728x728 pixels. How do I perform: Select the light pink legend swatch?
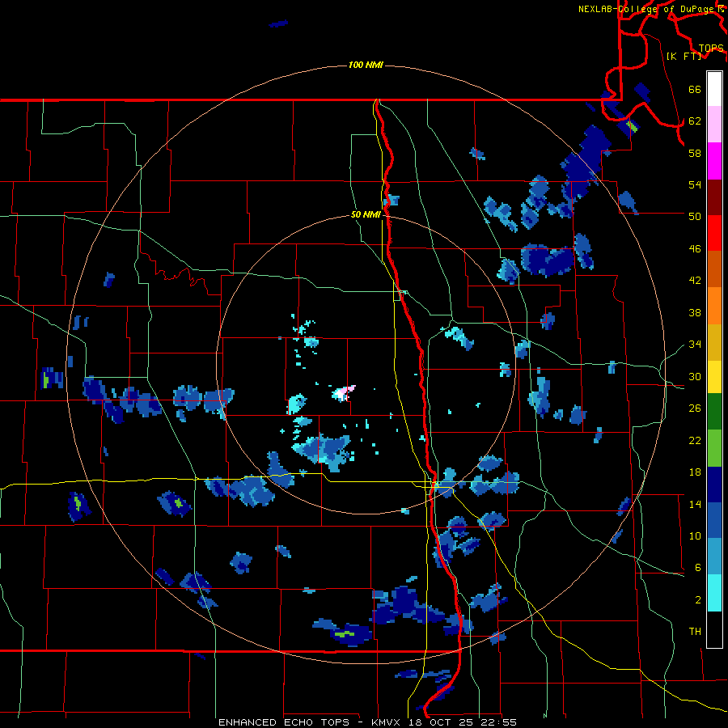[714, 125]
